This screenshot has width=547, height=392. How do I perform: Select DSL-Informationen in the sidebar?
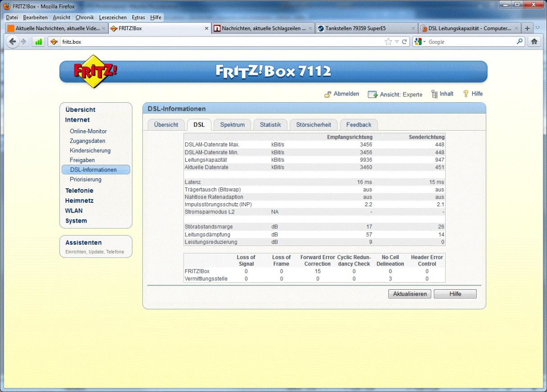(x=96, y=170)
